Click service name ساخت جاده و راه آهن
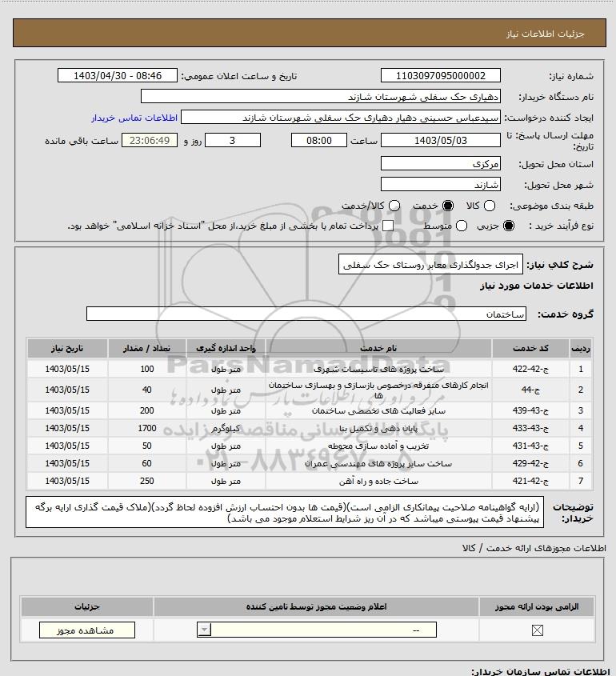 tap(378, 481)
